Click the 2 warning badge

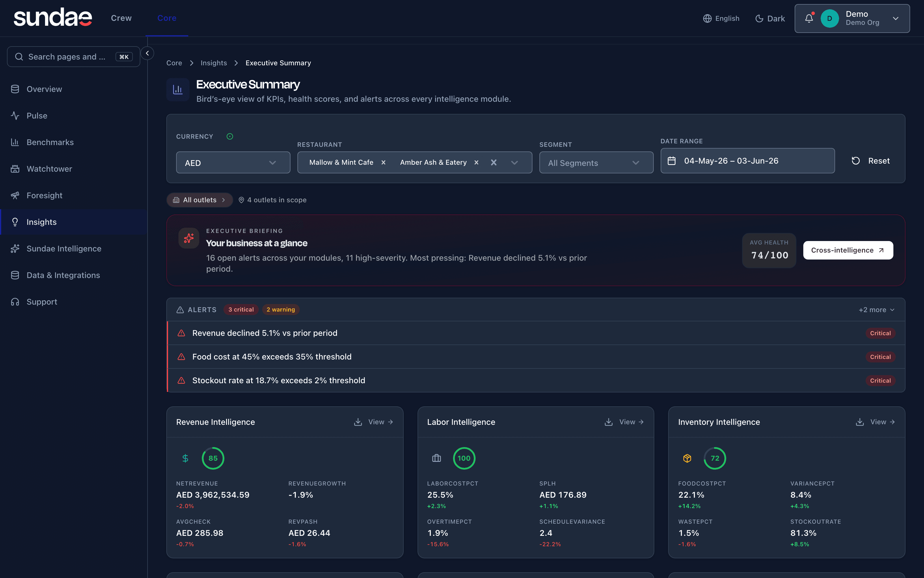point(281,309)
